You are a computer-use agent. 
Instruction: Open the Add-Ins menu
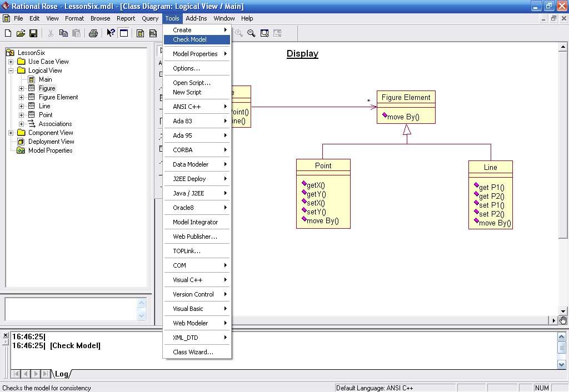coord(196,18)
